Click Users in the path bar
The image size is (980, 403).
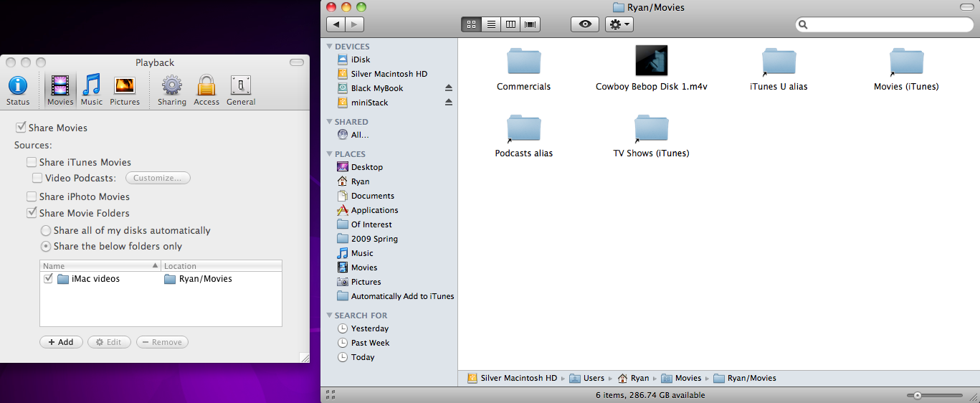coord(587,378)
